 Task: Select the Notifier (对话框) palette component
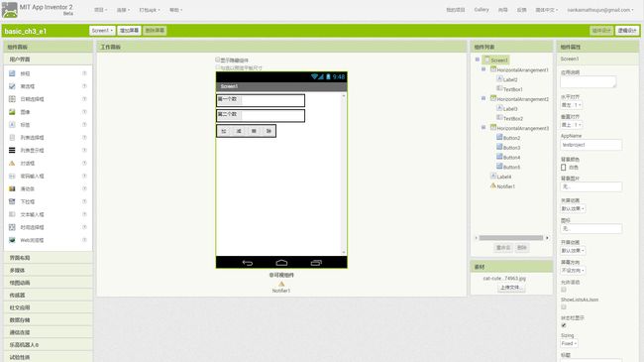28,164
